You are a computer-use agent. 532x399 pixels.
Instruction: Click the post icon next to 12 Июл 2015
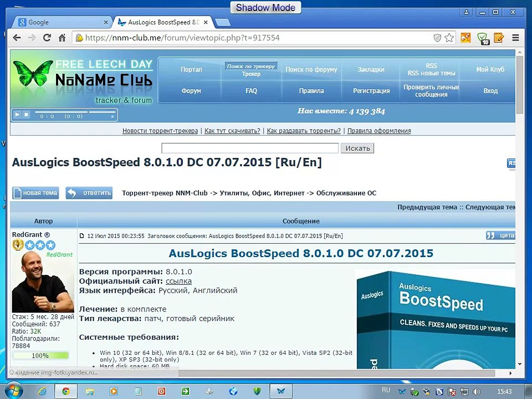(82, 236)
